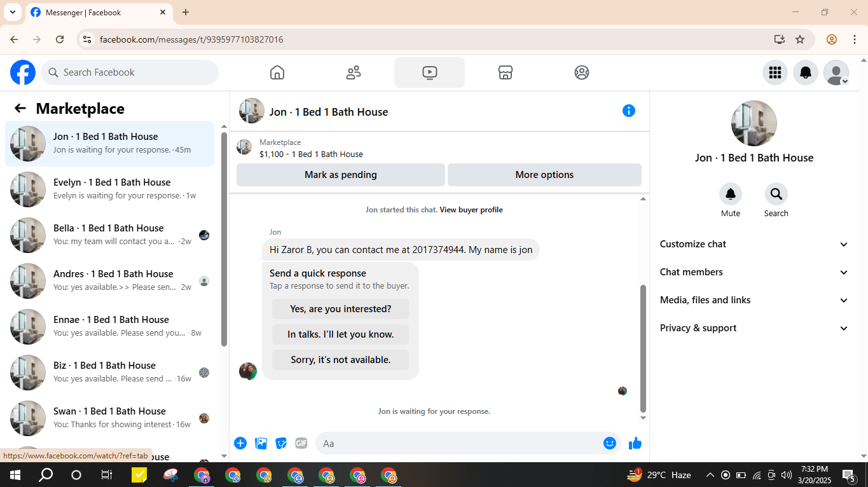The width and height of the screenshot is (868, 487).
Task: Open emoji picker smiley icon
Action: [x=610, y=443]
